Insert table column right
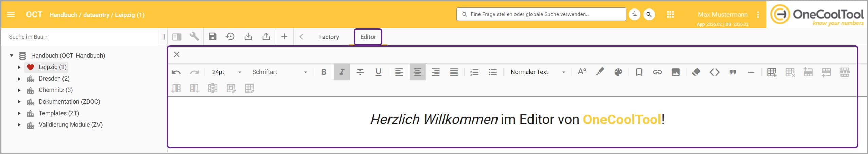 (x=195, y=88)
